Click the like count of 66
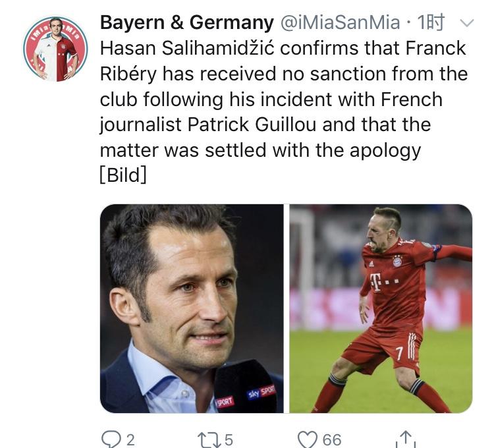 [333, 439]
